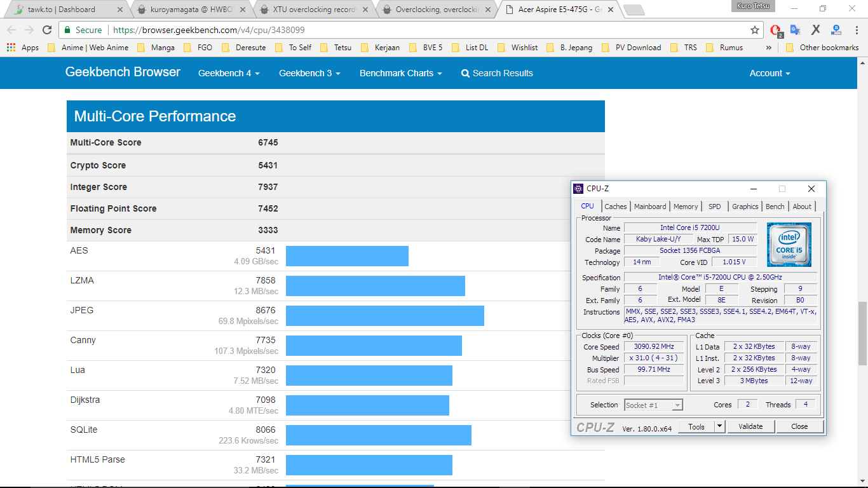Bookmark this page with the star icon
The width and height of the screenshot is (868, 488).
click(x=754, y=30)
